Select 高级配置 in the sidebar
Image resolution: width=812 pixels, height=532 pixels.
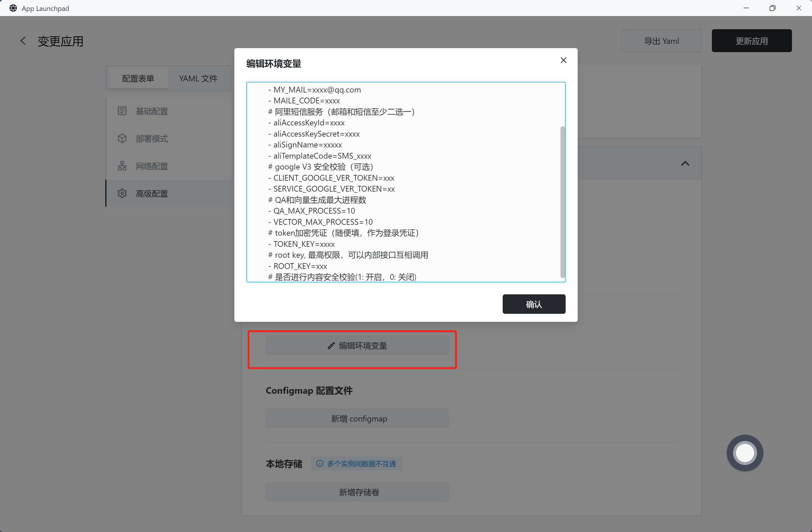[169, 194]
